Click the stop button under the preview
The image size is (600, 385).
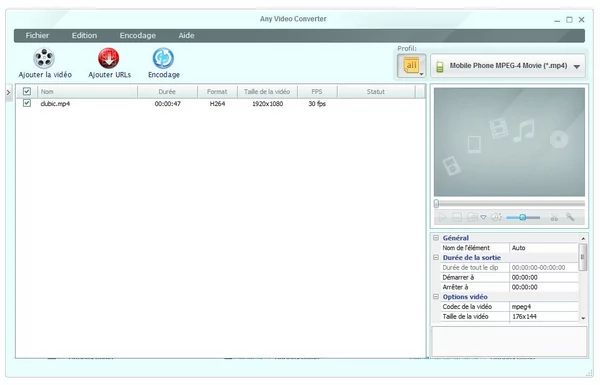457,217
